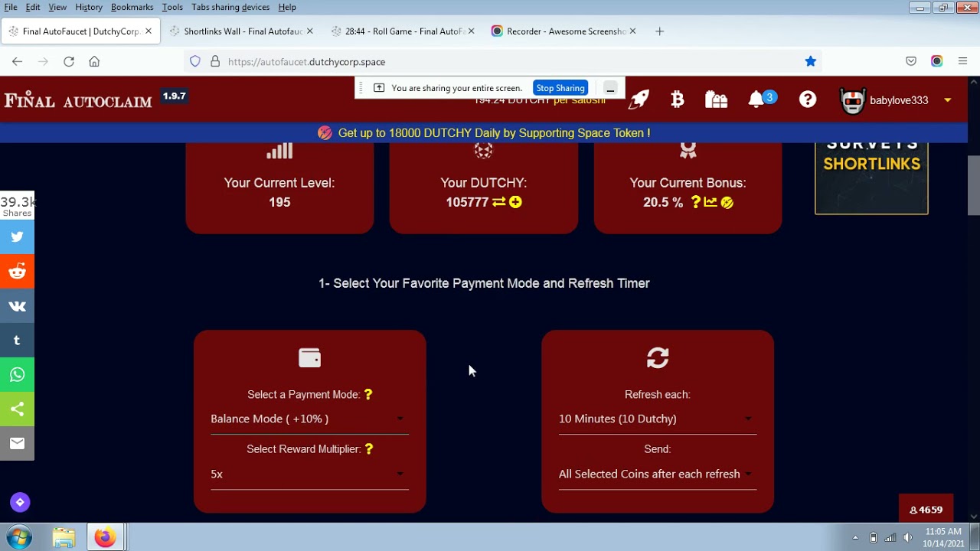The image size is (980, 551).
Task: Reload the page in browser toolbar
Action: pos(69,61)
